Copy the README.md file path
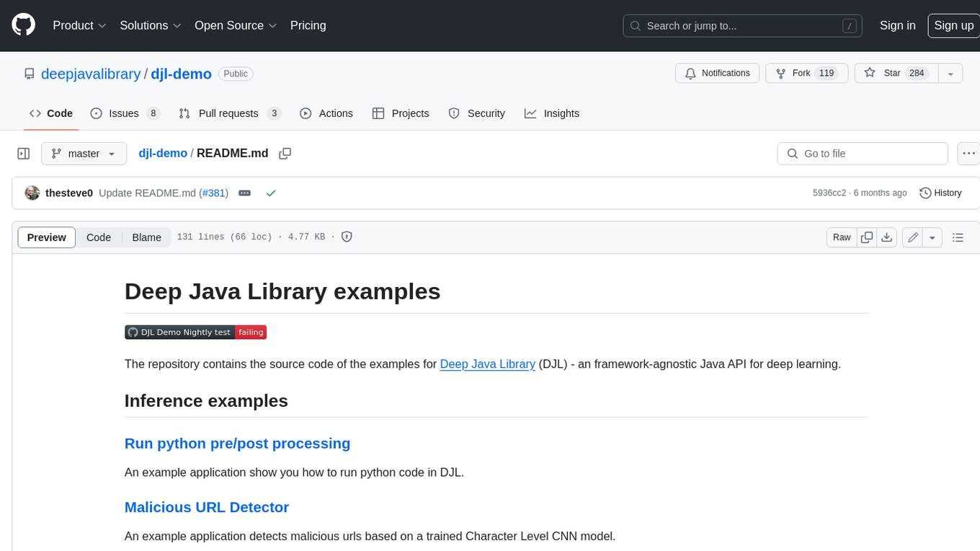 (x=285, y=154)
